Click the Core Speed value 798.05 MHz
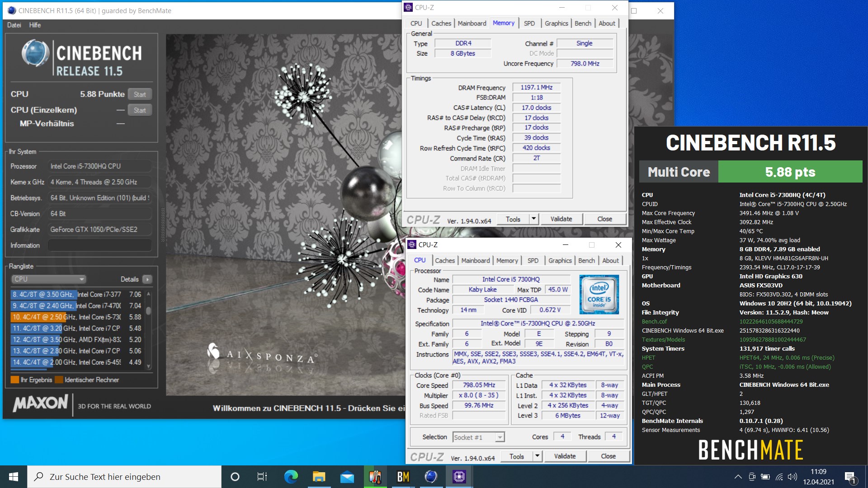 (479, 385)
